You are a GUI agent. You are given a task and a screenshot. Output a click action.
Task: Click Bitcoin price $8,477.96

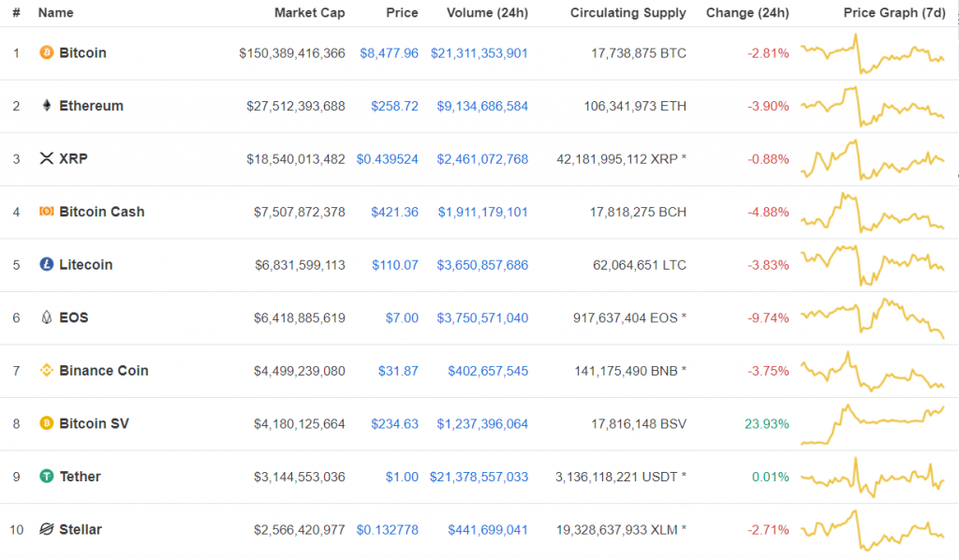click(389, 53)
